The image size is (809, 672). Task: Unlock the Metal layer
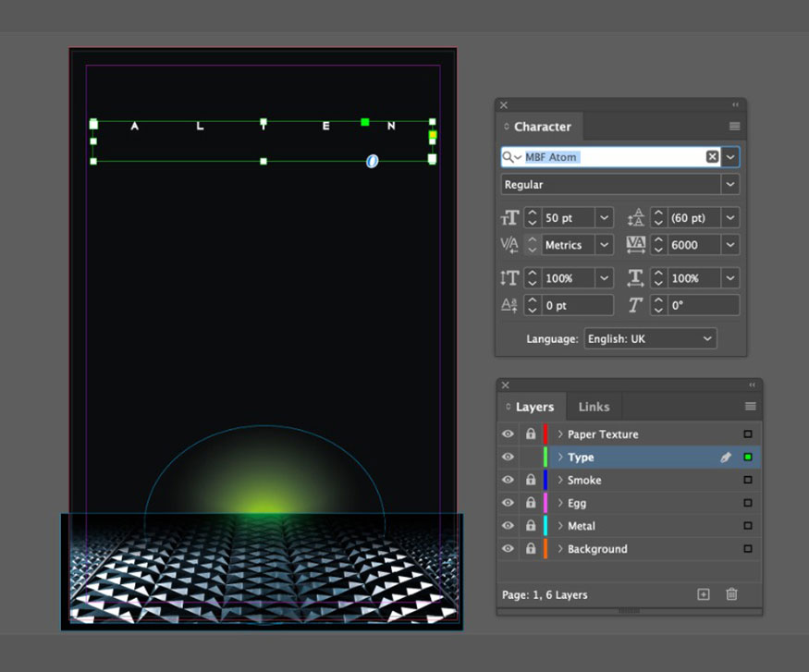(x=531, y=526)
